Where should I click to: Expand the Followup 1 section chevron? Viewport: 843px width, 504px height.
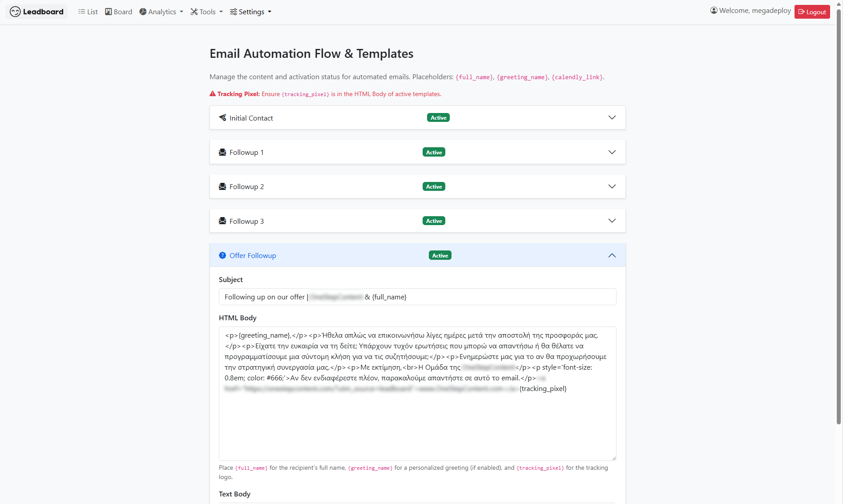[x=612, y=152]
